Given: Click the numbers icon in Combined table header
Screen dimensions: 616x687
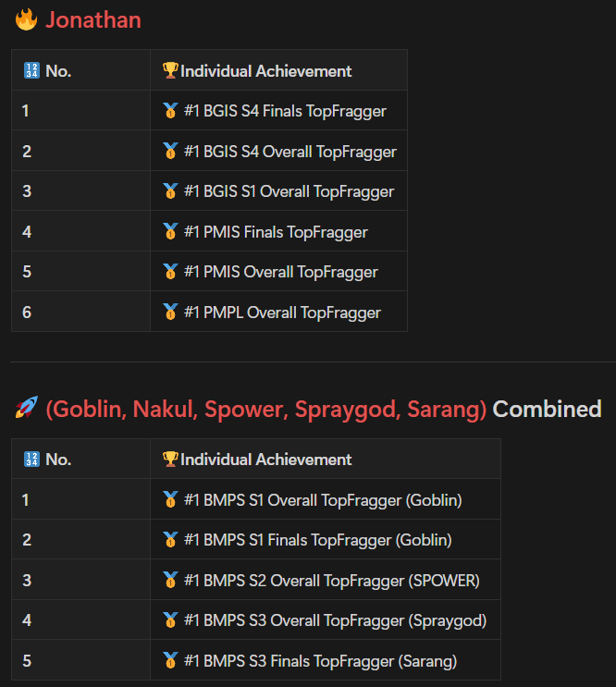Looking at the screenshot, I should 31,460.
